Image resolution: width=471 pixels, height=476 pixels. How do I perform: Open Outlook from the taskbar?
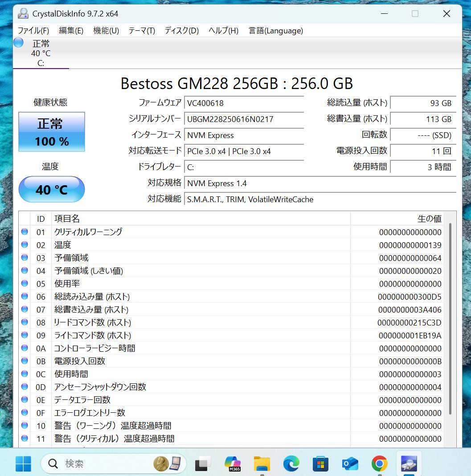(350, 464)
